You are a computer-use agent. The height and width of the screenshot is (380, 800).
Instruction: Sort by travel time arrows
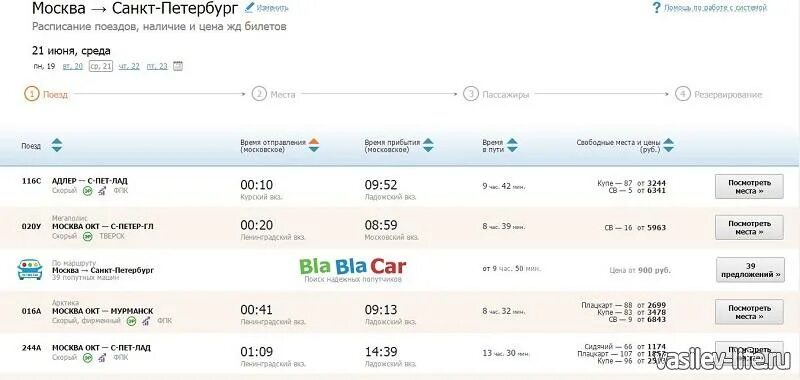512,145
